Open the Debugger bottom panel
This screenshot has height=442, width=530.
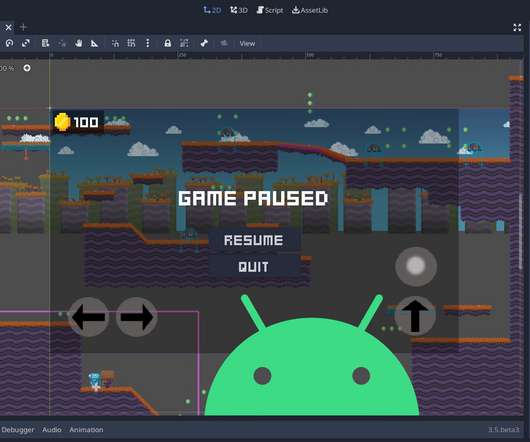click(18, 429)
